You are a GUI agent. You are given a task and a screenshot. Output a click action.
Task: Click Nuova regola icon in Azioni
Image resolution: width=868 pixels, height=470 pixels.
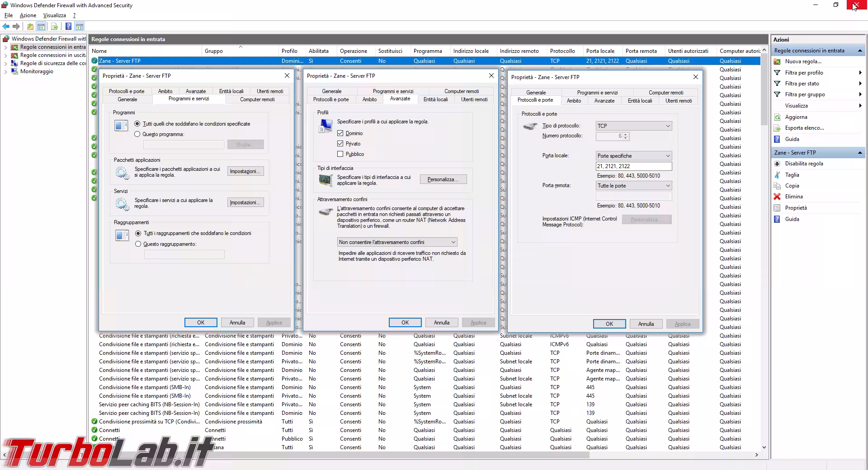tap(777, 61)
